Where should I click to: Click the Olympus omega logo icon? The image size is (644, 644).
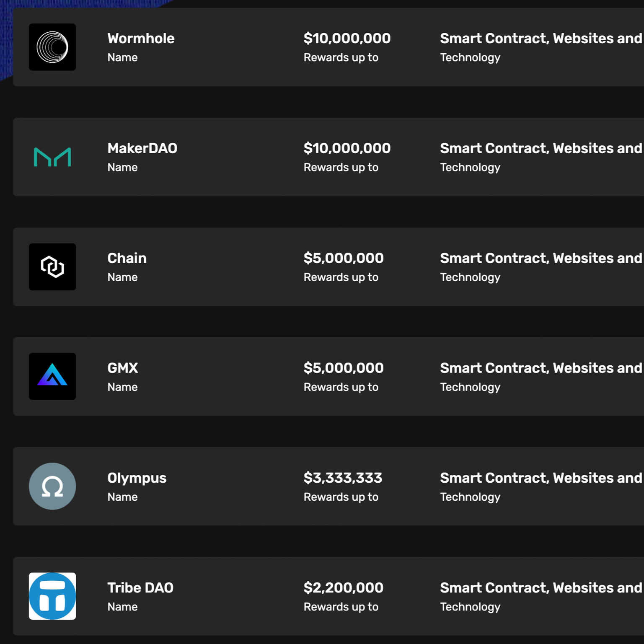52,486
